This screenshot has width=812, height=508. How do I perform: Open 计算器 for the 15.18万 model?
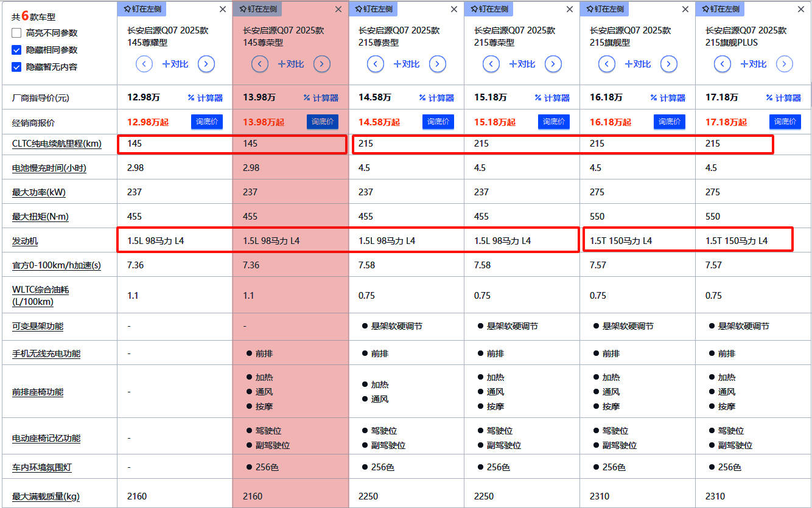click(x=552, y=97)
